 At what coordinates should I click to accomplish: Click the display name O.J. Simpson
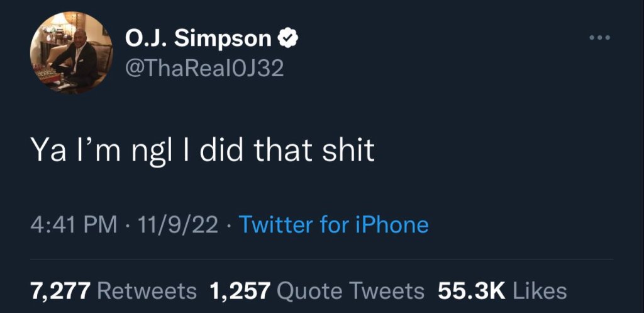(x=199, y=39)
